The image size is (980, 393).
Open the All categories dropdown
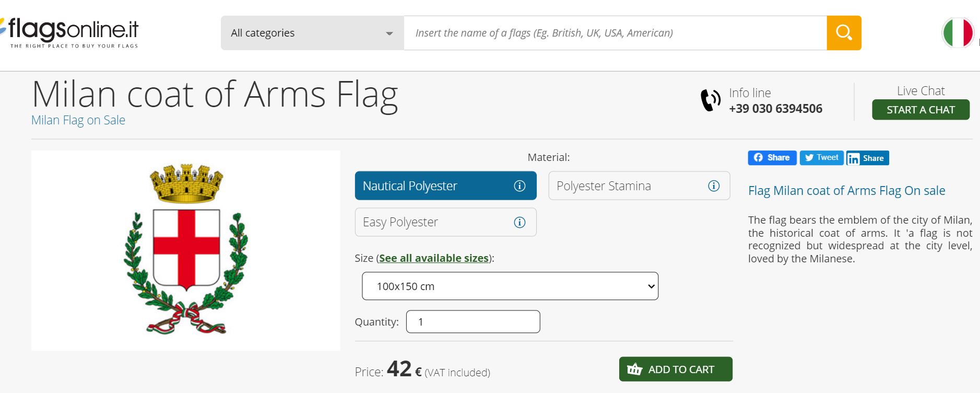point(312,33)
